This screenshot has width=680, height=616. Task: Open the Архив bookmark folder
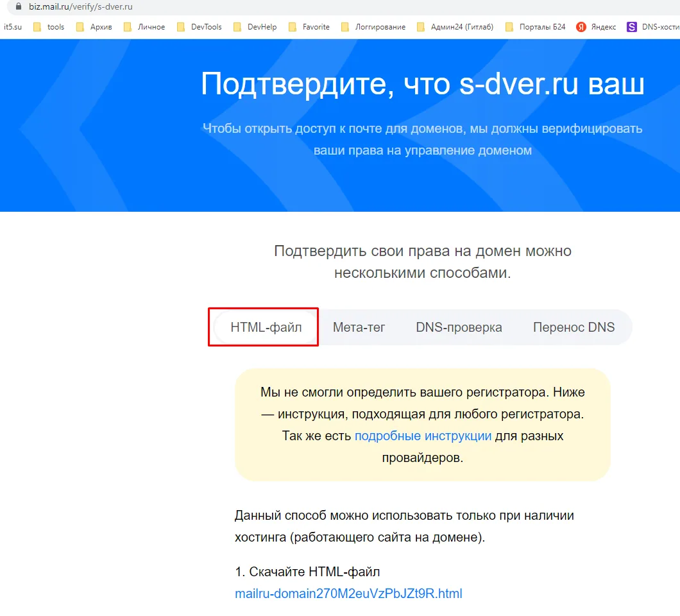(94, 27)
